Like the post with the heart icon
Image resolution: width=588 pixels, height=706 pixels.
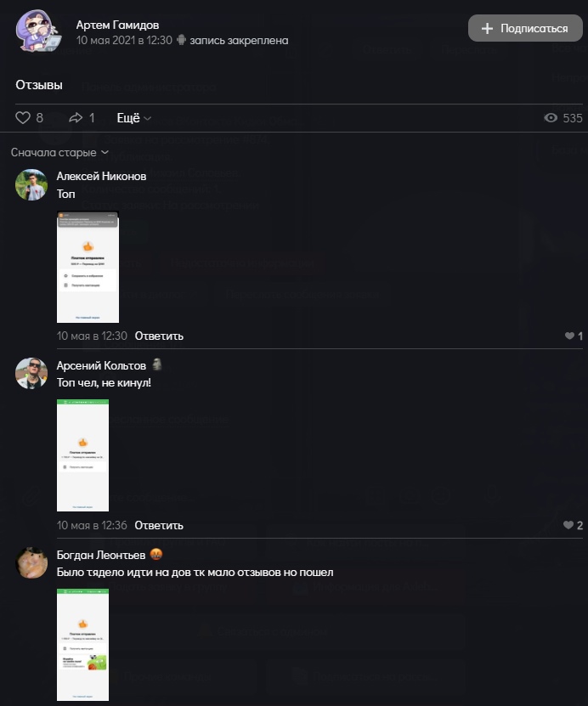(x=22, y=117)
